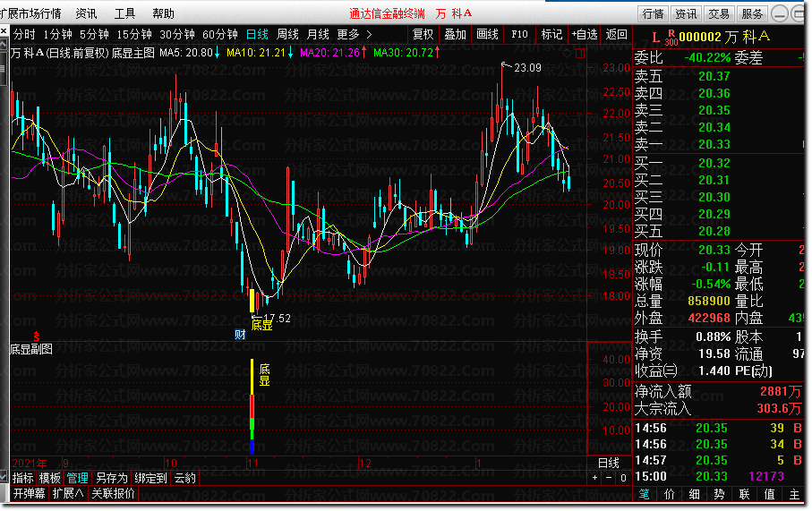Screen dimensions: 812x511
Task: Click the diamond icon above the chart
Action: click(x=568, y=53)
